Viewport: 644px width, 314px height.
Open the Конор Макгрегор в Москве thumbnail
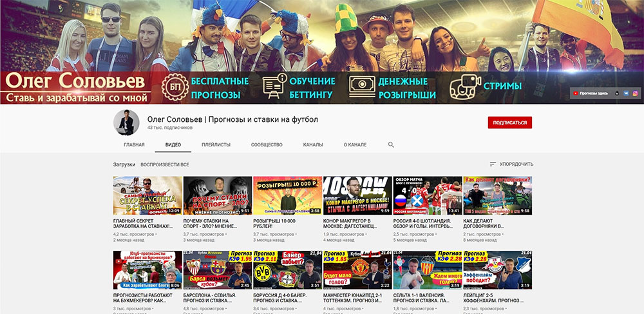coord(357,195)
